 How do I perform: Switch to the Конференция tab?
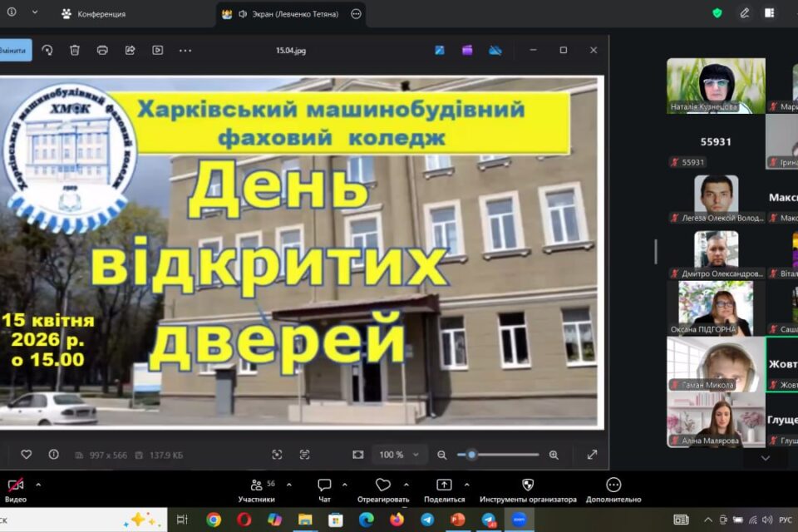[x=94, y=14]
